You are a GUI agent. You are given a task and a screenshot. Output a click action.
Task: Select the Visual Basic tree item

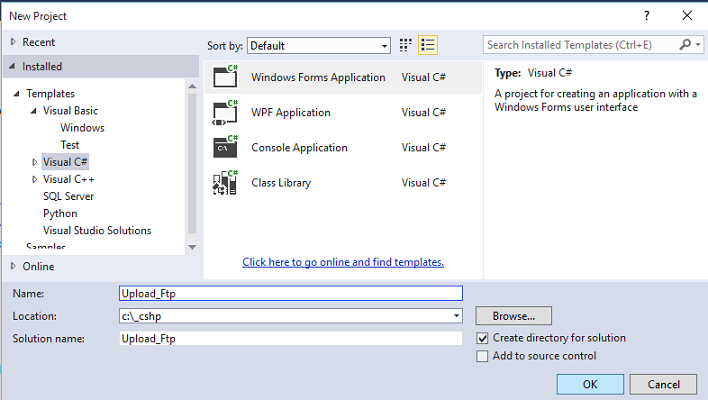[70, 111]
